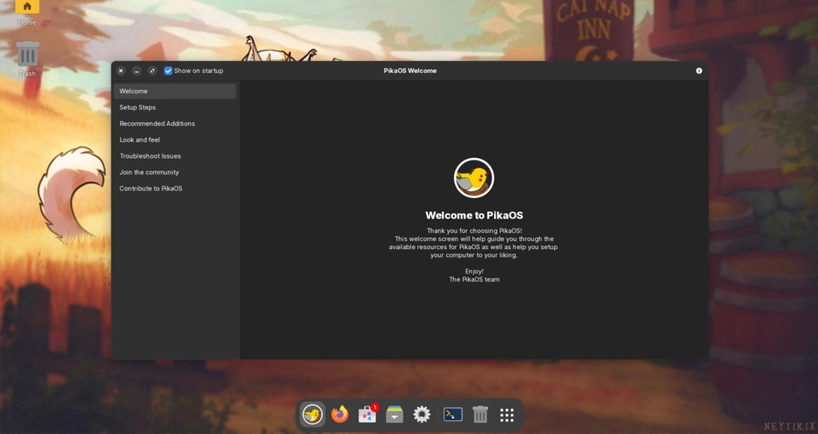Image resolution: width=818 pixels, height=434 pixels.
Task: Open the Home folder on the desktop
Action: point(27,9)
